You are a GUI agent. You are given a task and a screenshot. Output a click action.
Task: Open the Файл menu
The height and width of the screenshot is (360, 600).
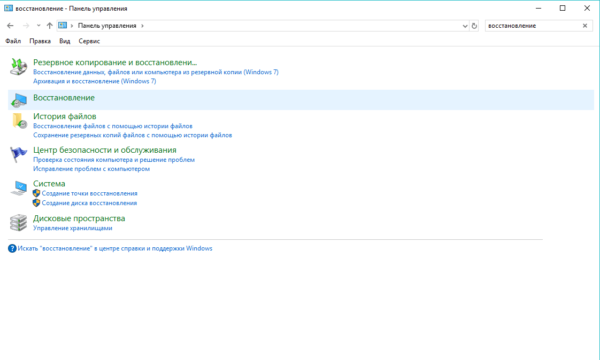(13, 41)
